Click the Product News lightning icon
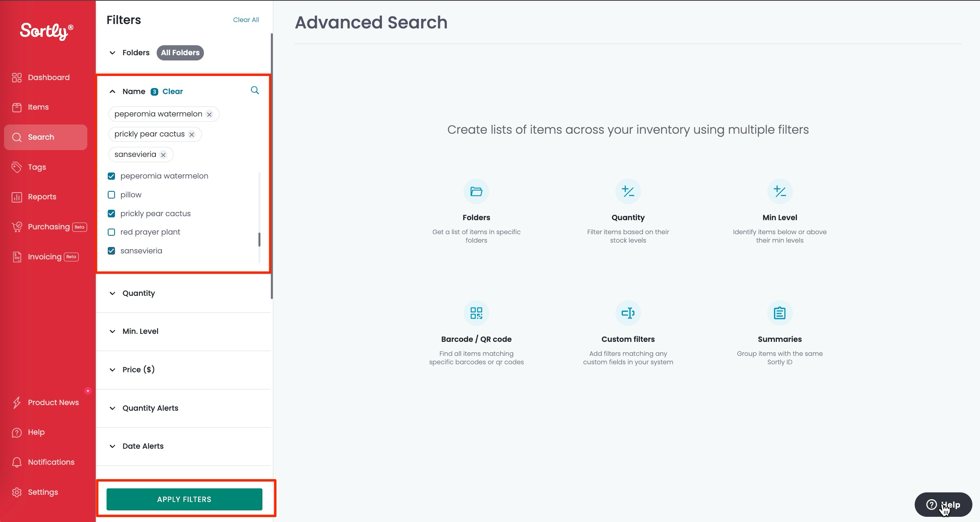 tap(17, 403)
